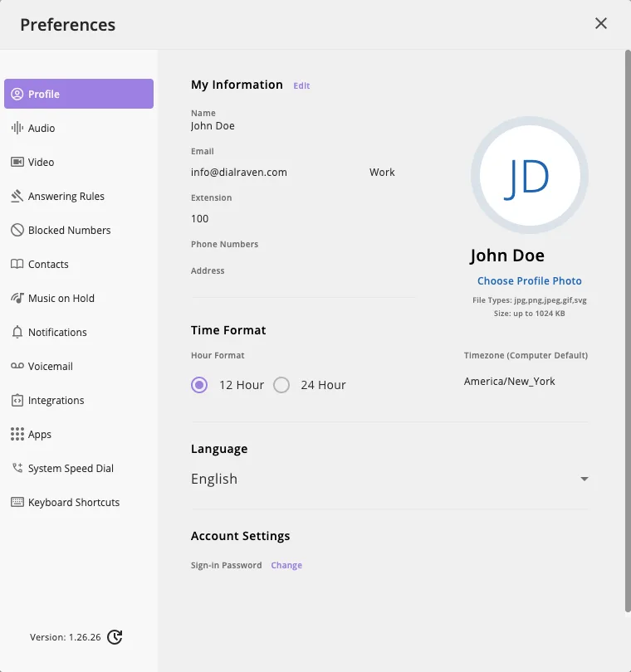The height and width of the screenshot is (672, 631).
Task: Open Notifications preferences
Action: [57, 332]
